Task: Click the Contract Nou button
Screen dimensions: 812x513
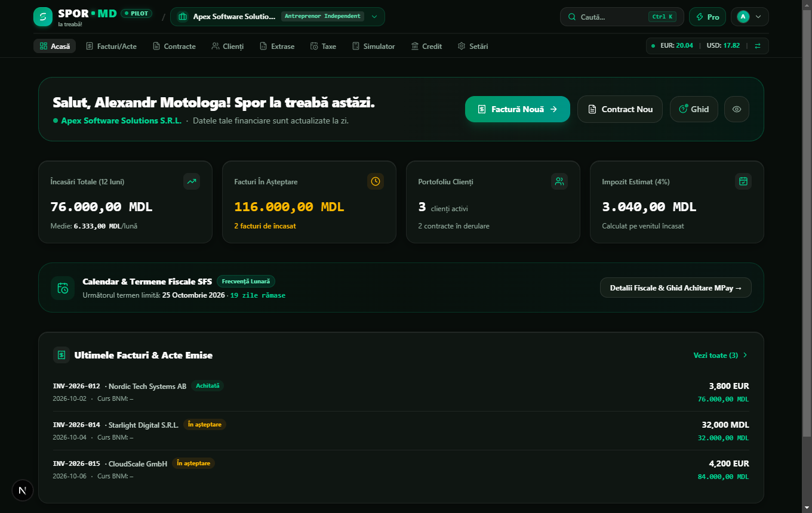Action: [620, 109]
